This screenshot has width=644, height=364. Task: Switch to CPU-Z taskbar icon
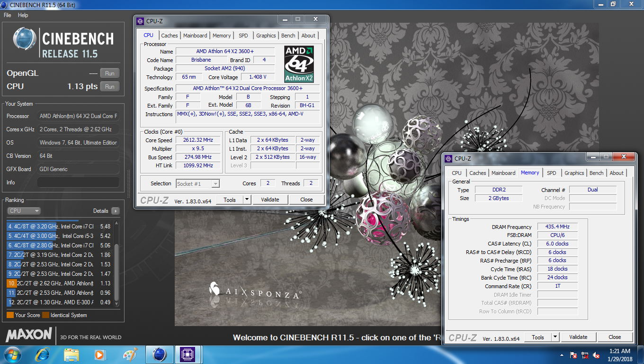click(188, 355)
